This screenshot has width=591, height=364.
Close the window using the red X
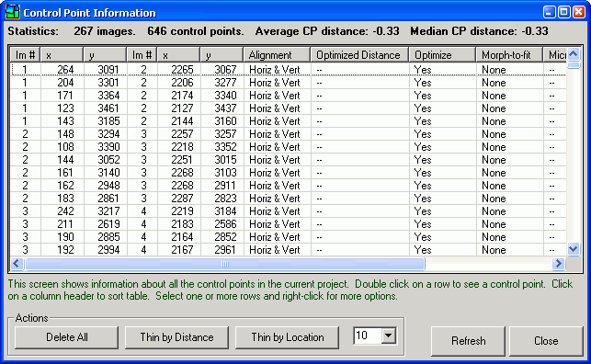tap(578, 12)
